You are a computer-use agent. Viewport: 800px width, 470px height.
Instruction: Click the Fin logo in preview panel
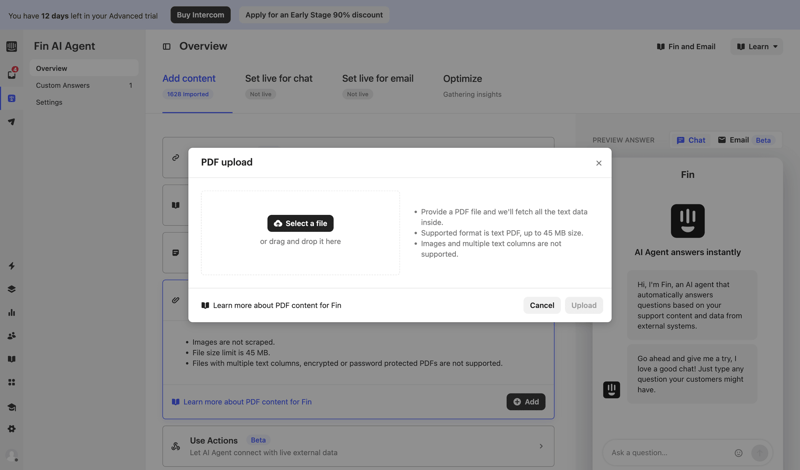687,221
